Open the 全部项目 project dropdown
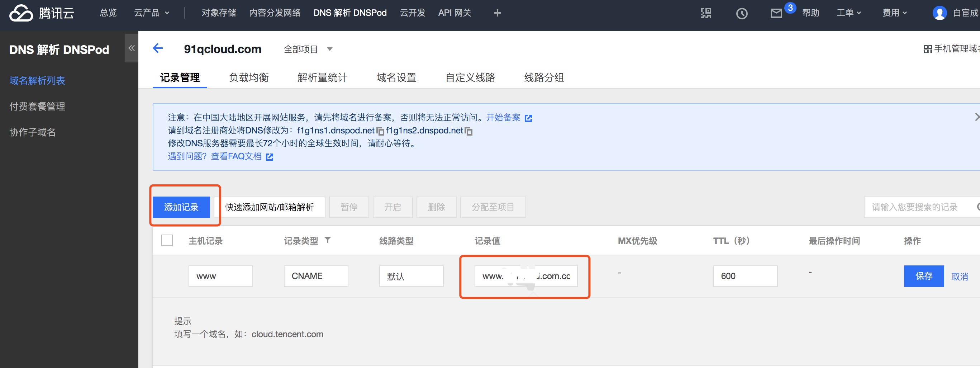This screenshot has width=980, height=368. click(x=308, y=49)
